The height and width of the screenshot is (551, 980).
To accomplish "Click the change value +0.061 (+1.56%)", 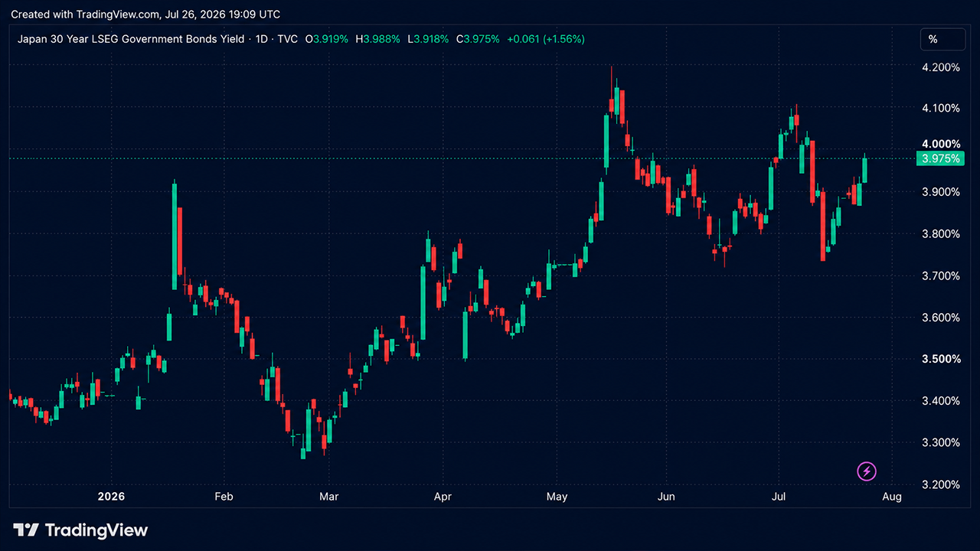I will pos(546,39).
